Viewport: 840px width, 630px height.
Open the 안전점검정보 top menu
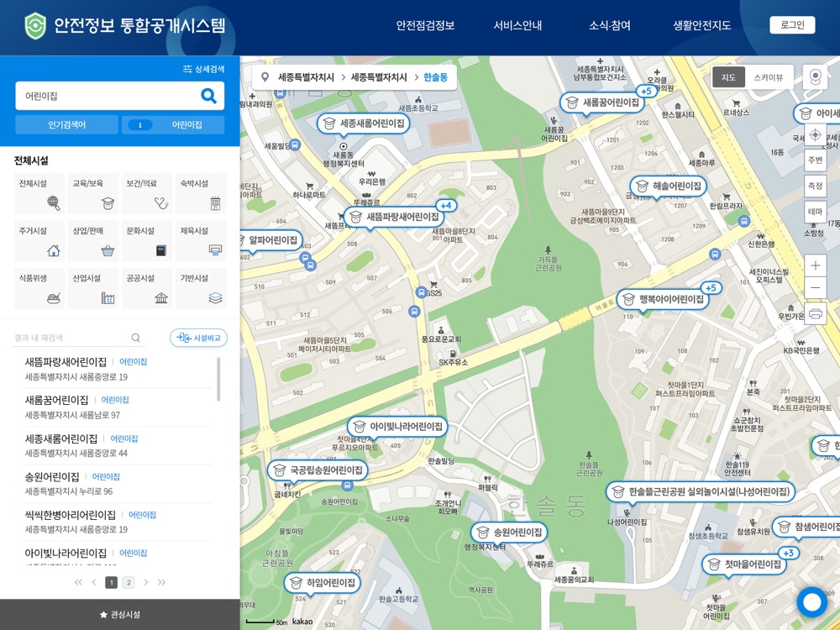point(425,25)
